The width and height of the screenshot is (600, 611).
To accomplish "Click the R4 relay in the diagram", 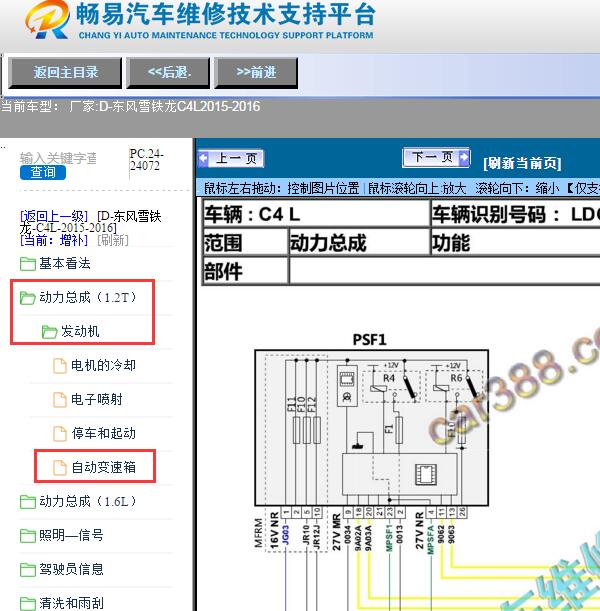I will (x=391, y=386).
